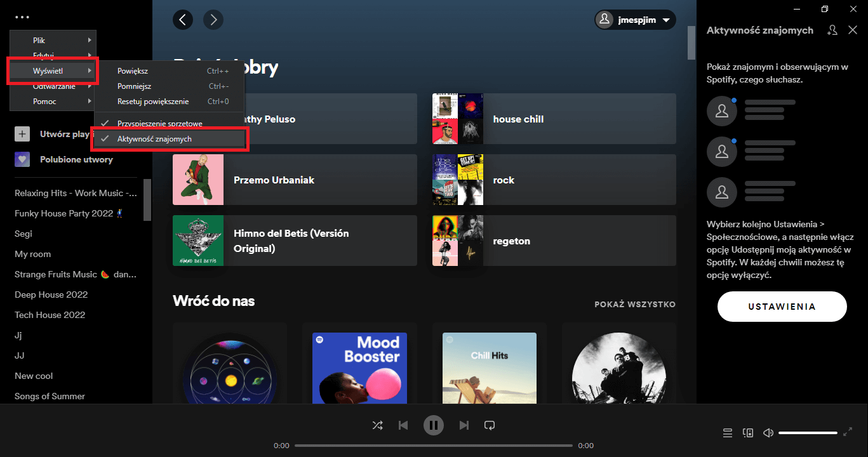Click the plus icon beside Utwórz playlist
868x457 pixels.
pyautogui.click(x=22, y=134)
